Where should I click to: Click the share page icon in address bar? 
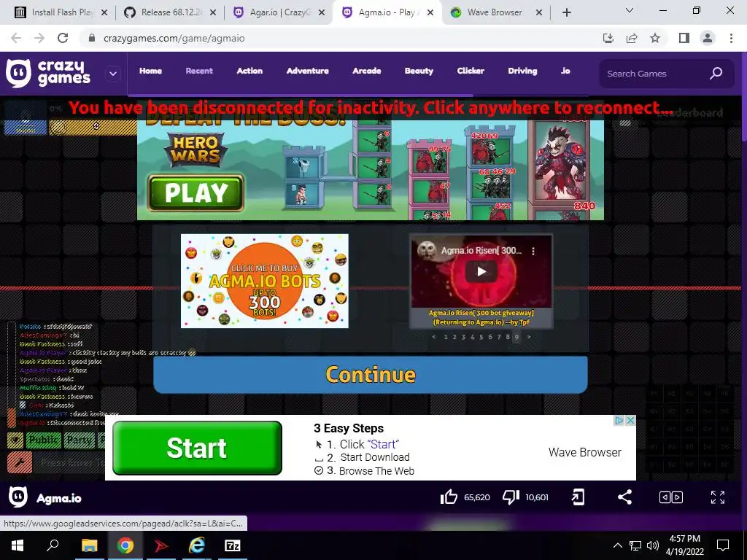tap(632, 38)
